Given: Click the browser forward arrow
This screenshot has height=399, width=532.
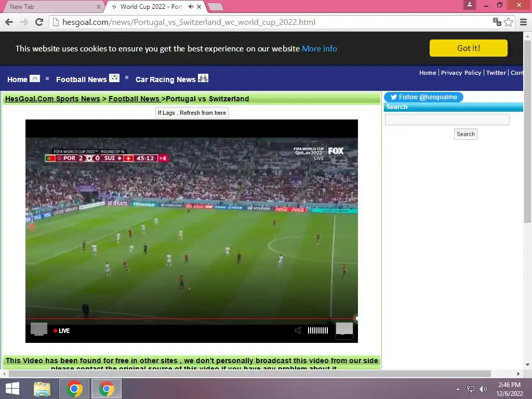Looking at the screenshot, I should (24, 22).
